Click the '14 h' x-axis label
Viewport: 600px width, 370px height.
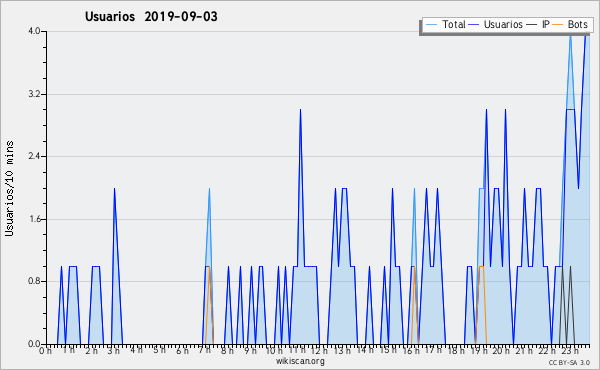click(365, 350)
